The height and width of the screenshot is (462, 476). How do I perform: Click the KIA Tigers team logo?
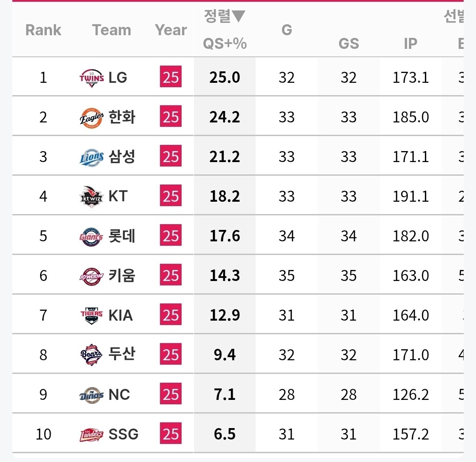(92, 315)
